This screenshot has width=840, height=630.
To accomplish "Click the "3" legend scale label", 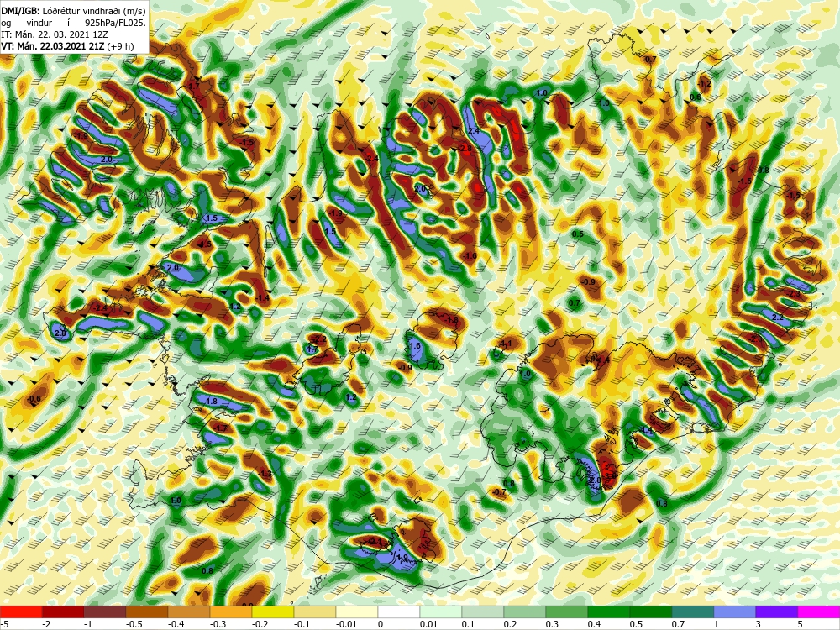I will 759,624.
